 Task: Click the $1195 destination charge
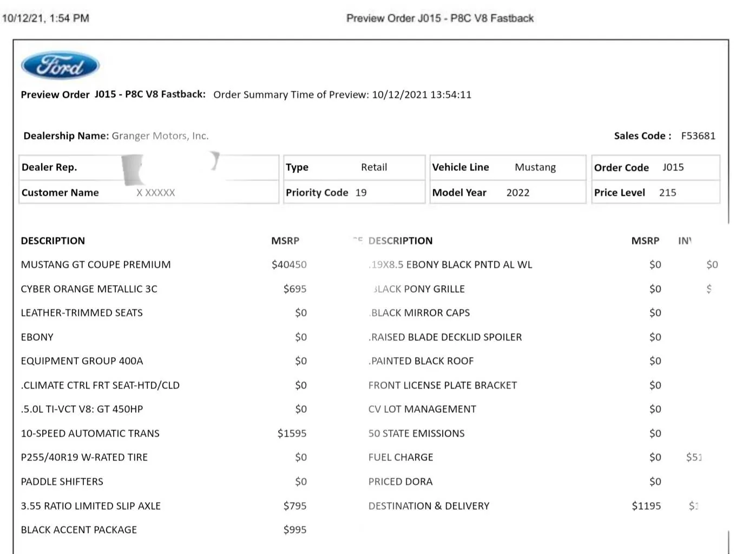(646, 506)
